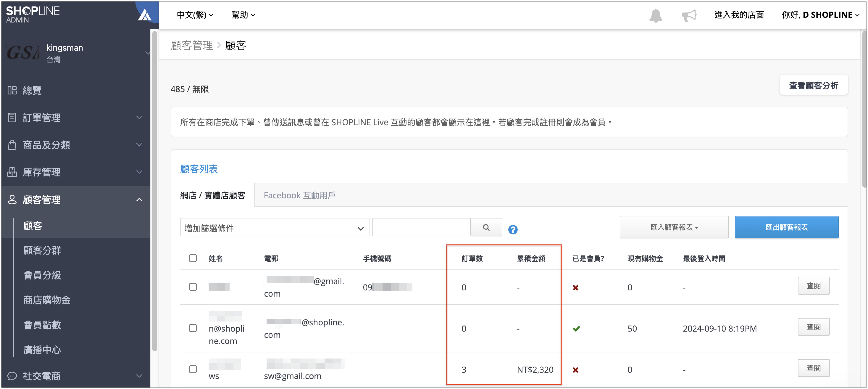
Task: Click the customer search input field
Action: [x=422, y=227]
